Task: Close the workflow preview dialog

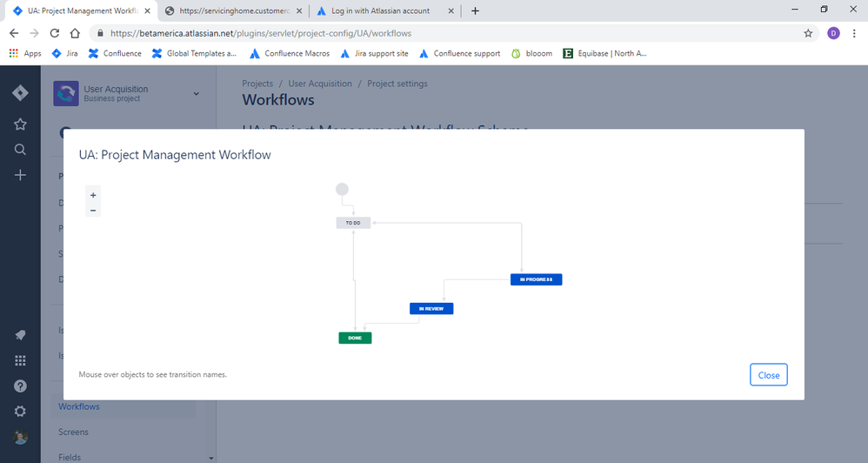Action: point(768,375)
